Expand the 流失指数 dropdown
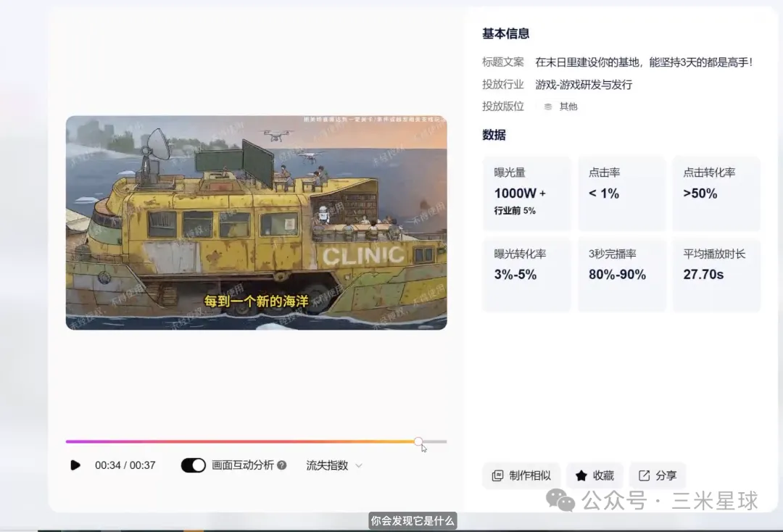 click(333, 465)
